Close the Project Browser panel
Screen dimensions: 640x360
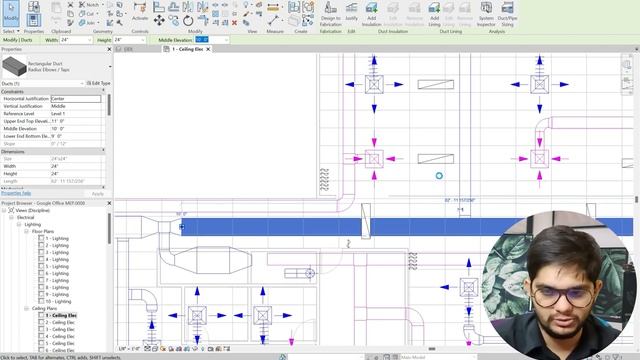tap(109, 203)
